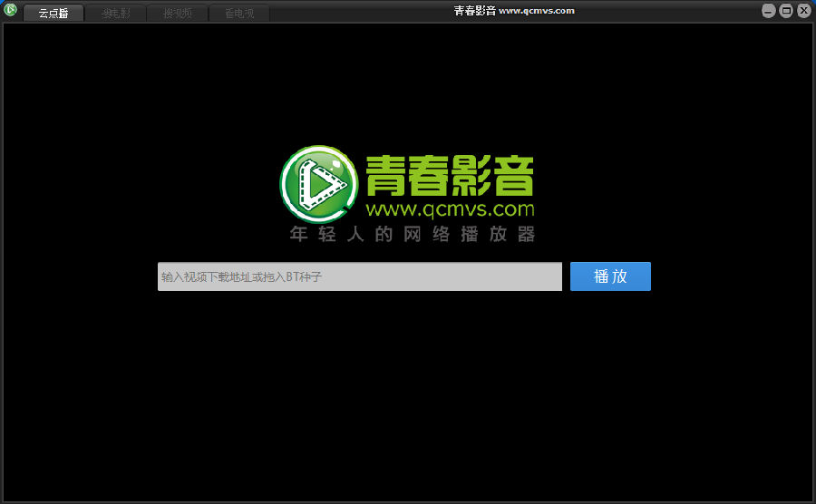Screen dimensions: 816x504
Task: Open the 搜电影 tab
Action: tap(115, 13)
